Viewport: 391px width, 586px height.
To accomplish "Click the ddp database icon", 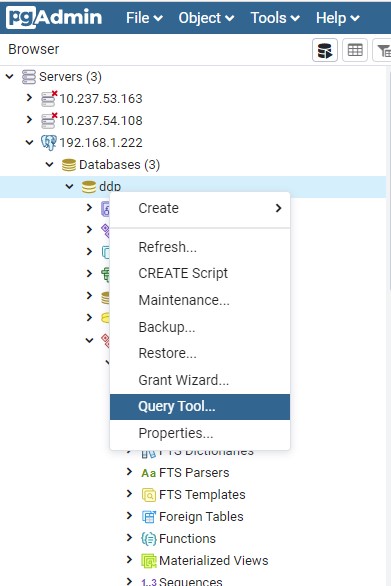I will [89, 186].
